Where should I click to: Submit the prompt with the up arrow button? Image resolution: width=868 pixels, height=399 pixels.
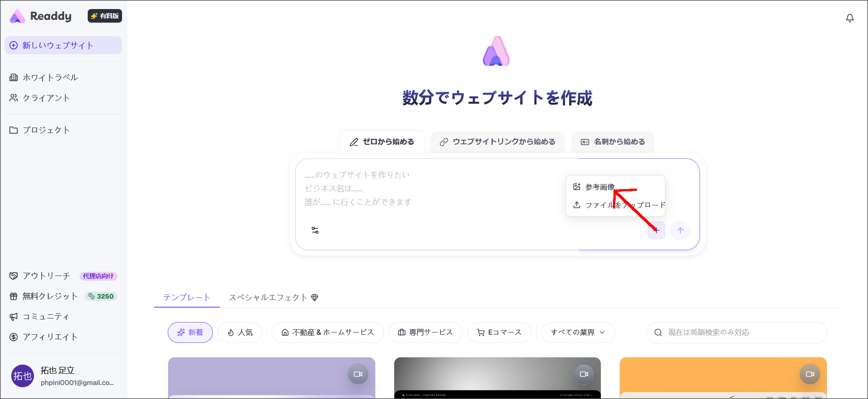pos(680,230)
